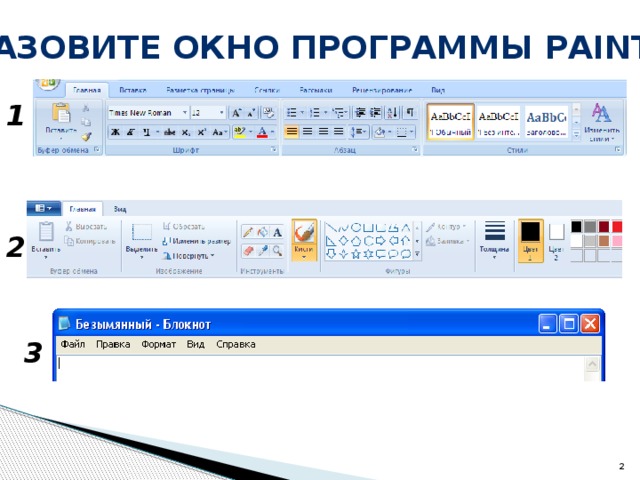Click the decrease indent icon
Screen dimensions: 640x480
[x=360, y=113]
